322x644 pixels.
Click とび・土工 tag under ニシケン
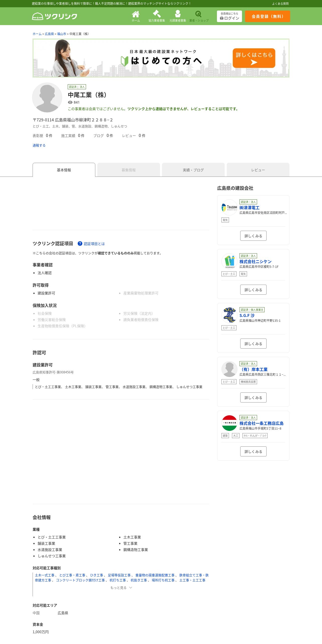click(229, 274)
